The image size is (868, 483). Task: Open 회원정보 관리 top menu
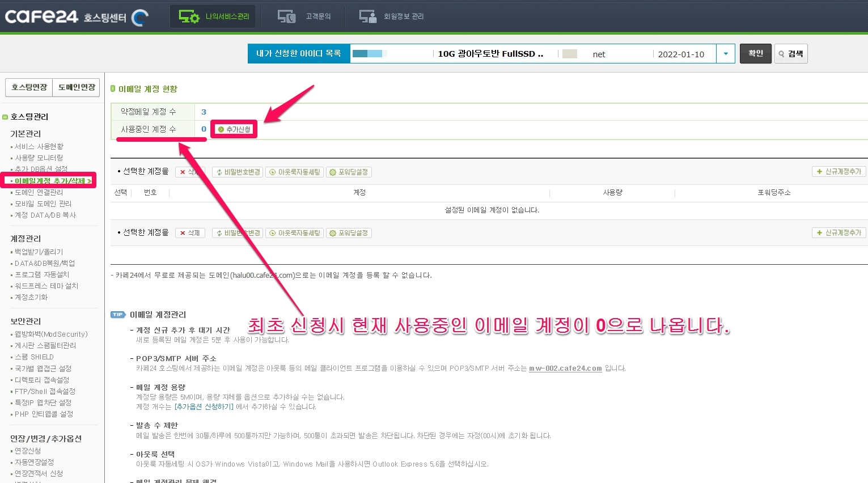391,16
